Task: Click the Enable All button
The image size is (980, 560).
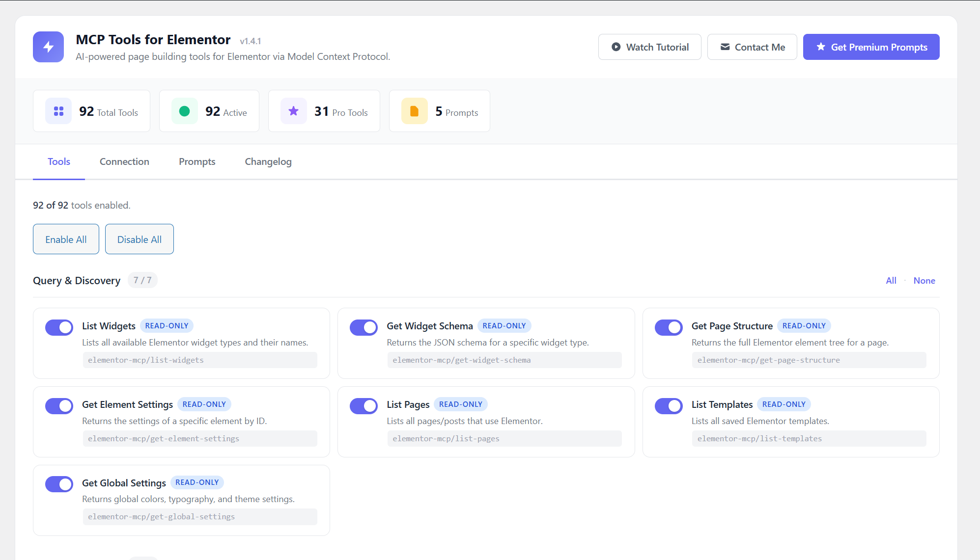Action: [66, 239]
